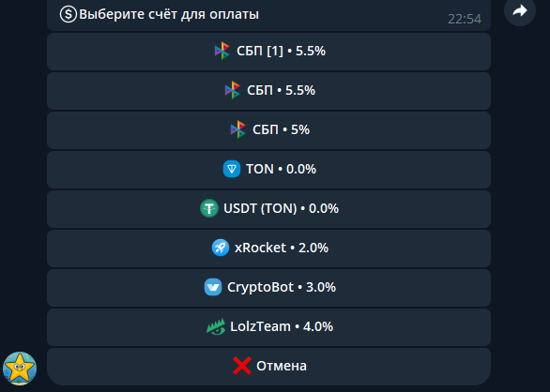Click the СБП logo next to [1]
The image size is (550, 392).
[x=222, y=51]
